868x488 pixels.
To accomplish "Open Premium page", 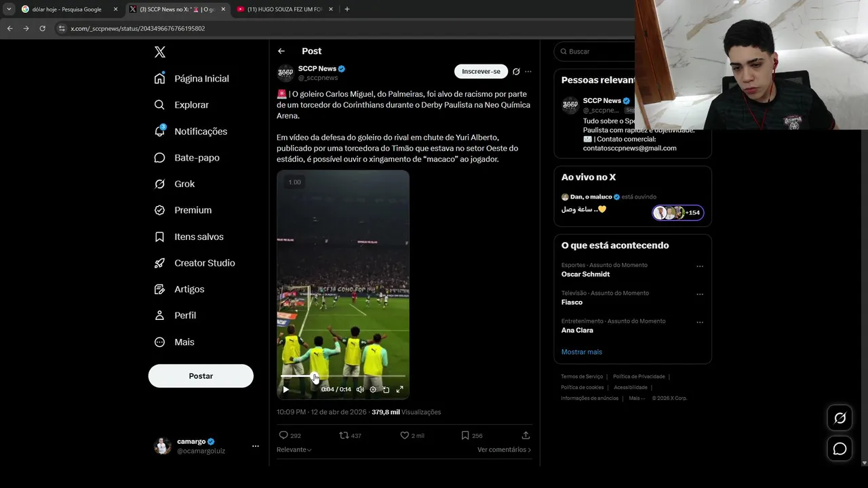I will coord(183,210).
